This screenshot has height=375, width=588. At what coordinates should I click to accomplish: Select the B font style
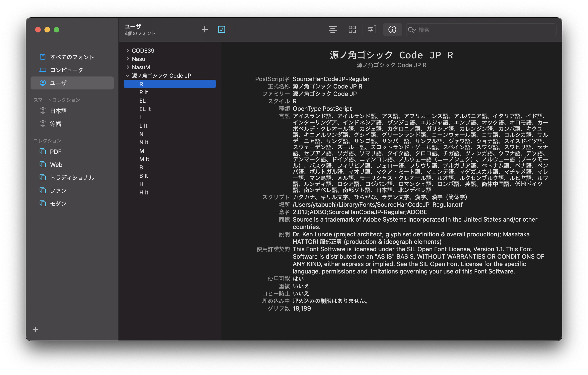pos(170,167)
